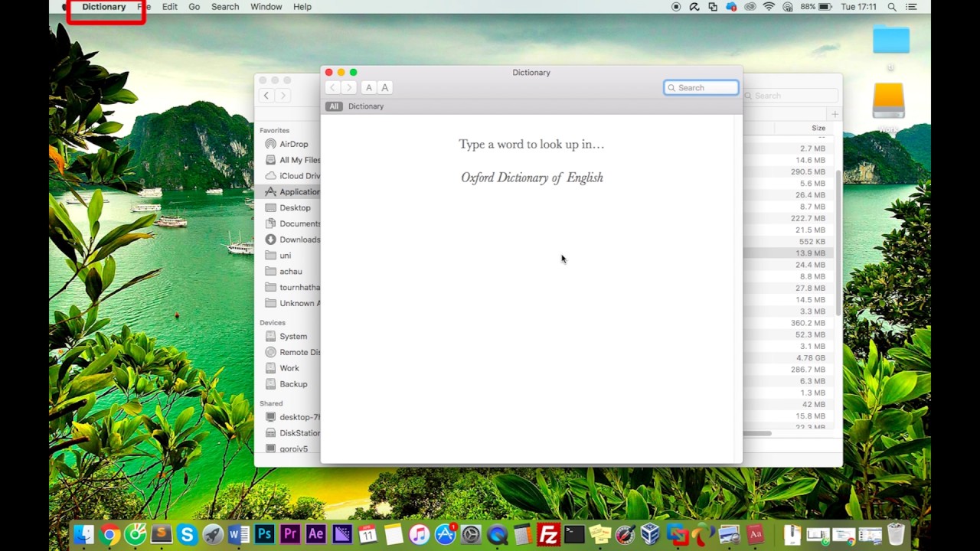This screenshot has height=551, width=980.
Task: Select the Dictionary source tab
Action: point(366,106)
